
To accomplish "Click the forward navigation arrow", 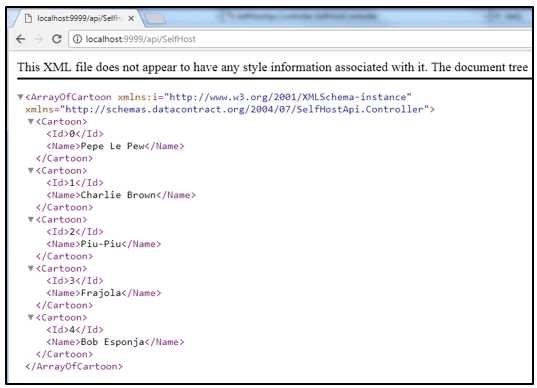I will coord(39,39).
